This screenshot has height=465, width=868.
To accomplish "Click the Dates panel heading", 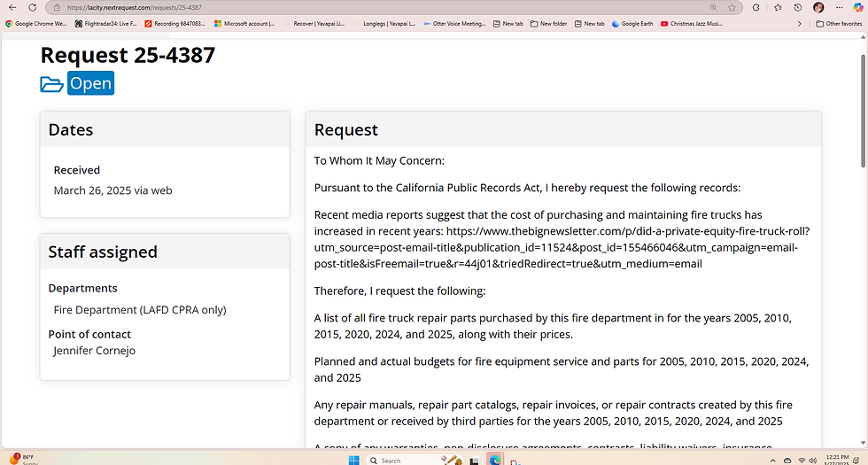I will (x=71, y=129).
